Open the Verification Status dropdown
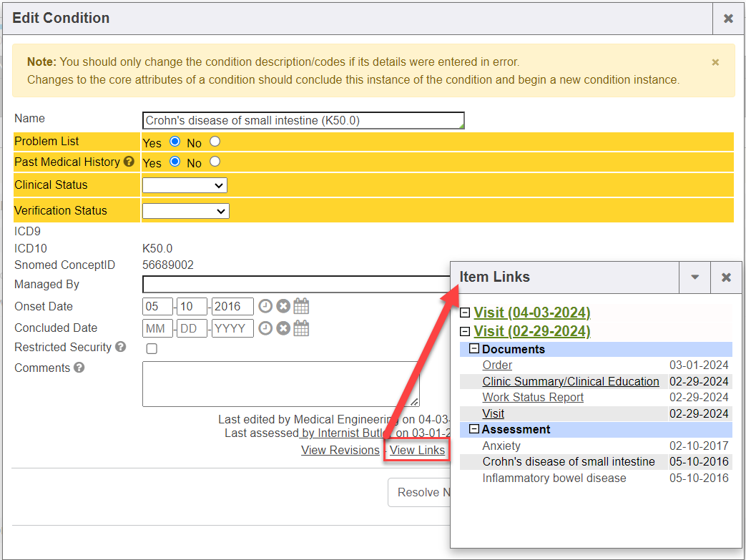 (x=185, y=211)
